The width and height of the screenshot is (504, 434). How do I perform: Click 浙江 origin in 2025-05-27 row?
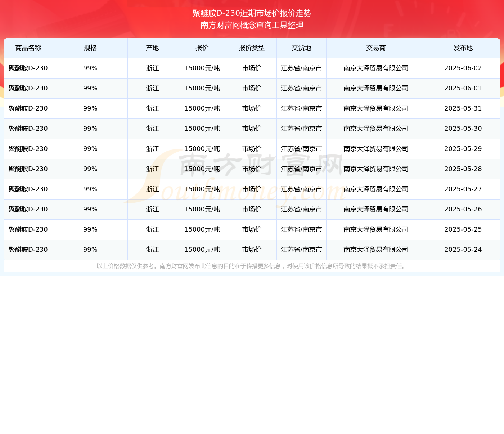click(152, 189)
